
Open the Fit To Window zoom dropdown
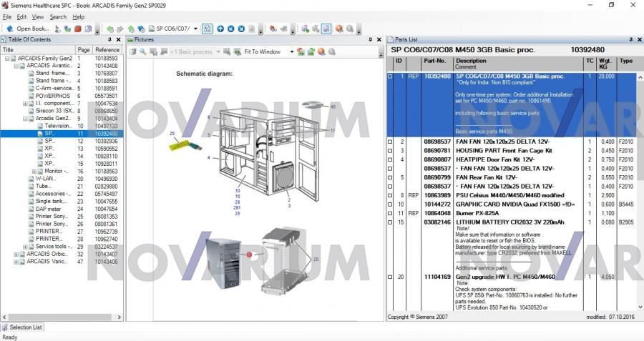(x=292, y=51)
